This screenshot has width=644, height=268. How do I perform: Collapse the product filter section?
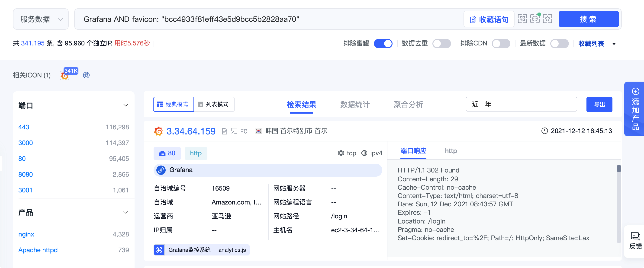126,213
